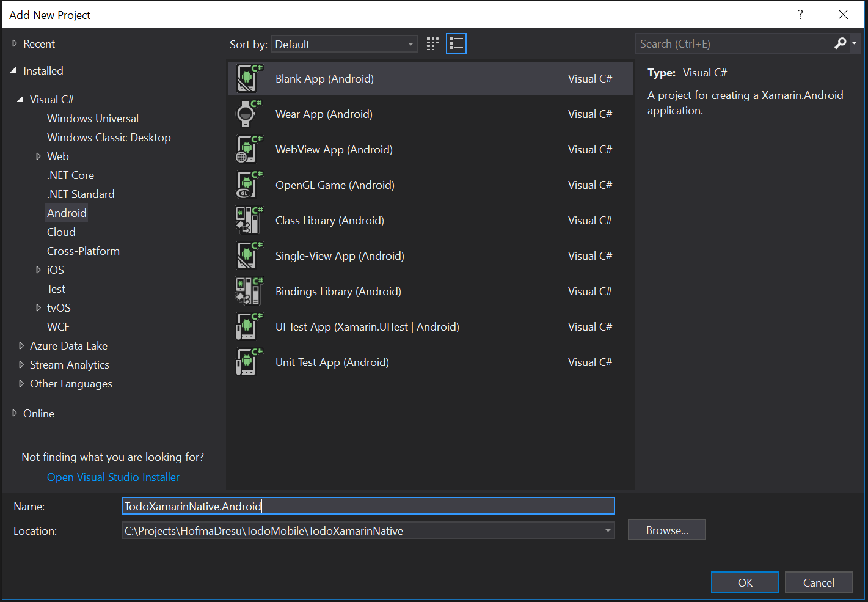Viewport: 868px width, 602px height.
Task: Select the .NET Standard category
Action: click(x=81, y=194)
